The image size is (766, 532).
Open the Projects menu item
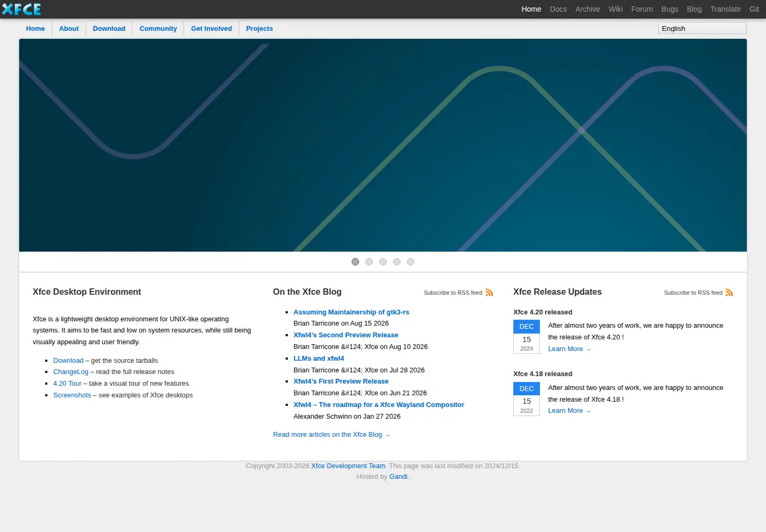tap(260, 29)
